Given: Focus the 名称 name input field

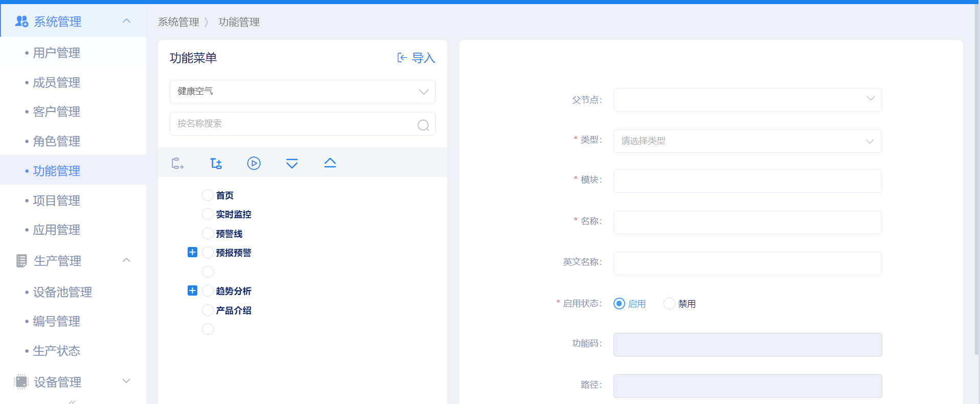Looking at the screenshot, I should 747,222.
